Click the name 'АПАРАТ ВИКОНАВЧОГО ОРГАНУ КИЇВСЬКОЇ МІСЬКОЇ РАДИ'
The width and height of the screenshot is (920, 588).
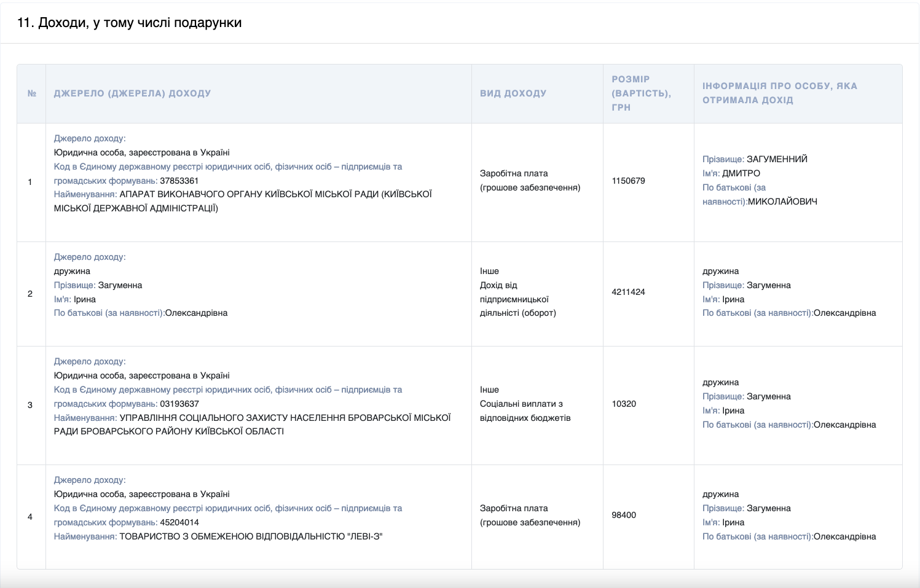(249, 194)
